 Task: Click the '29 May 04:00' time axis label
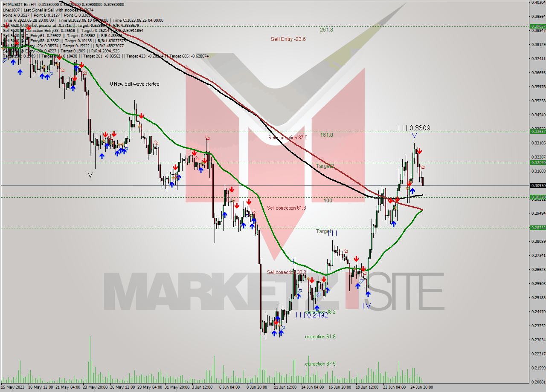click(150, 387)
